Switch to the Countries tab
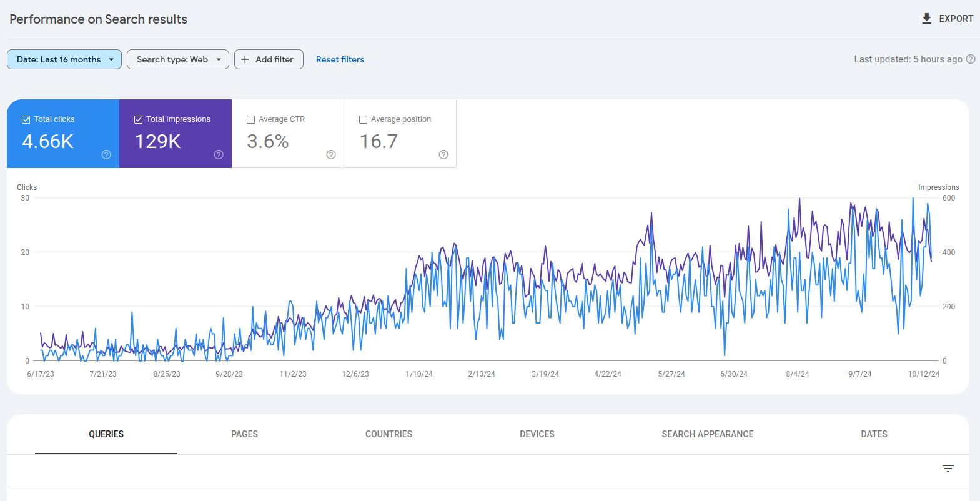Viewport: 980px width, 501px height. coord(389,434)
